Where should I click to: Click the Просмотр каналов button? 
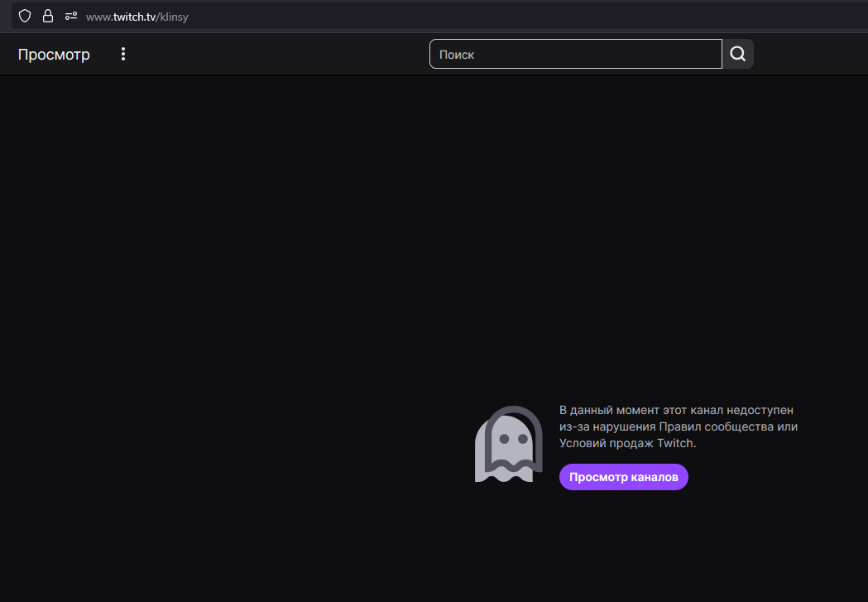click(x=623, y=477)
